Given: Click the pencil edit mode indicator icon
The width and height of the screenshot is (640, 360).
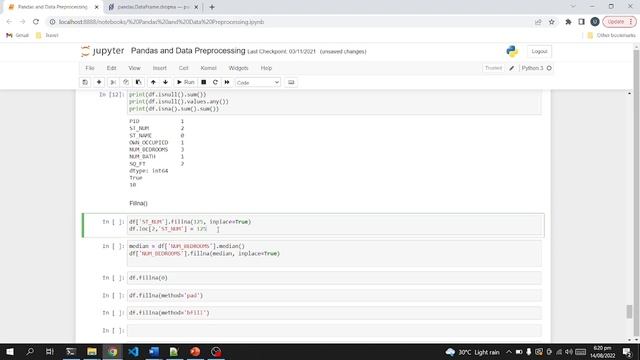Looking at the screenshot, I should 511,68.
